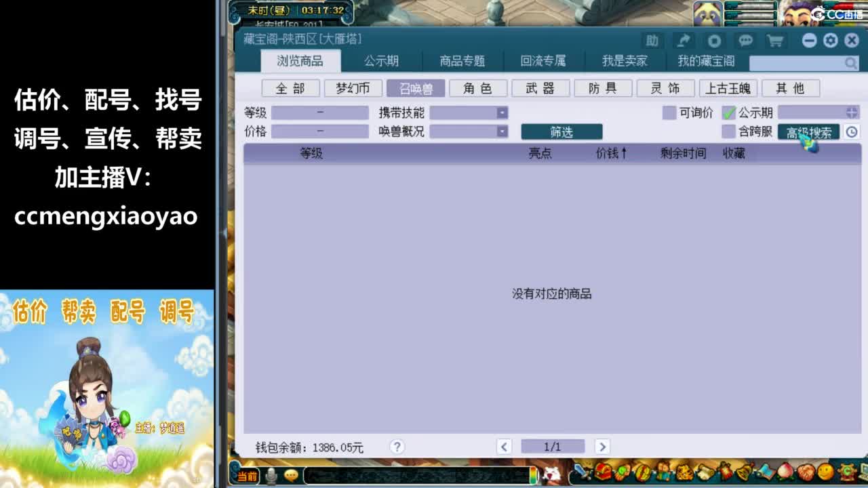Open the 商品专题 tab

coord(462,61)
